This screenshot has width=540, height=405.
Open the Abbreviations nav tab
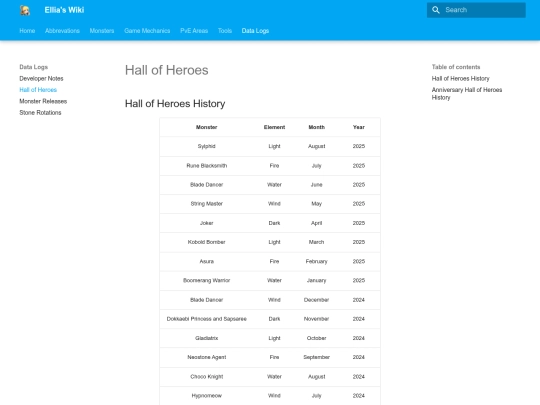(62, 31)
